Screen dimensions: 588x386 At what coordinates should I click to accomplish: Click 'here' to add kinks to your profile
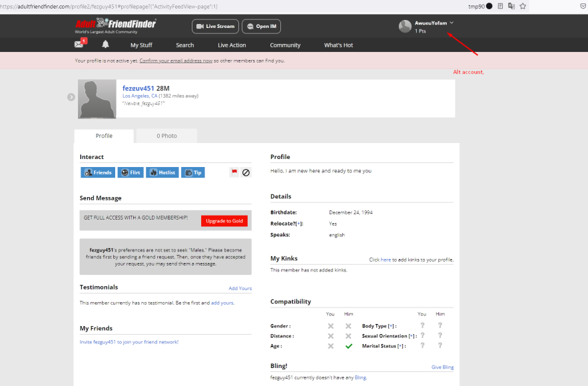(x=386, y=260)
